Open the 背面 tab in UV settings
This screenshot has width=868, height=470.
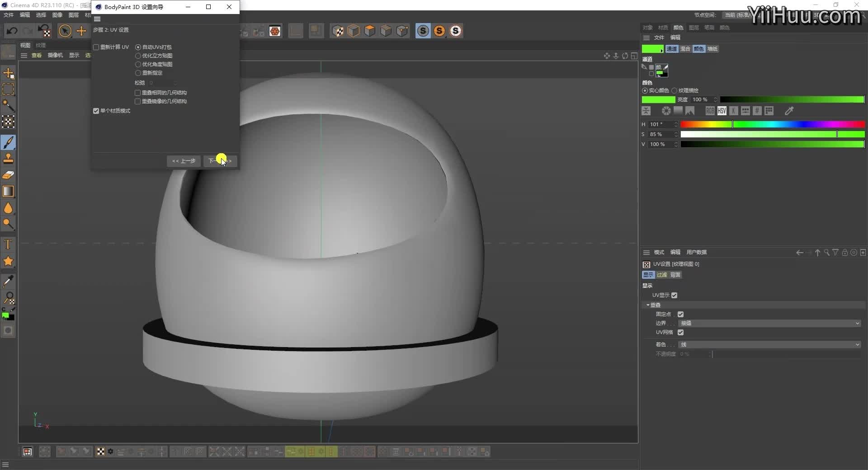click(675, 275)
